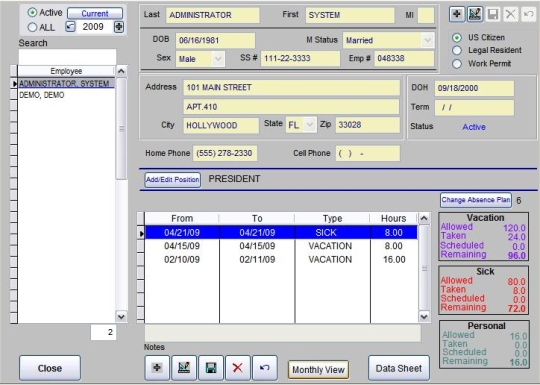Undo absence changes with the bottom undo arrow
Viewport: 540px width, 385px height.
(264, 368)
